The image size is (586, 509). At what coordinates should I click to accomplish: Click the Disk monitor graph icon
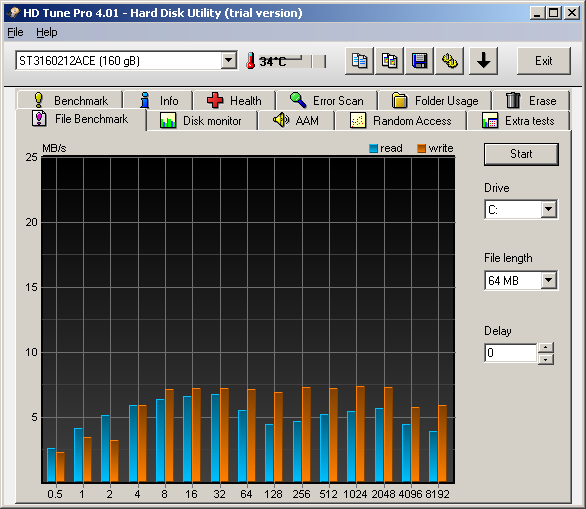point(168,121)
